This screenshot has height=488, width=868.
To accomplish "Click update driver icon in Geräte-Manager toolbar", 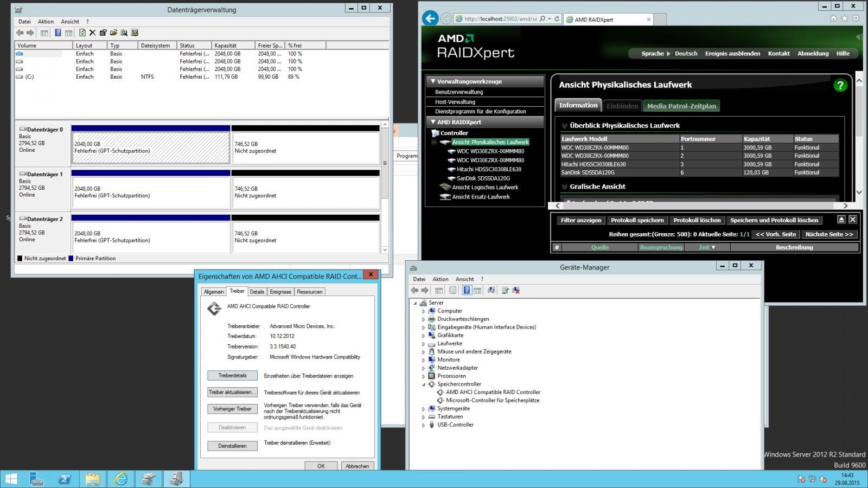I will (x=505, y=291).
